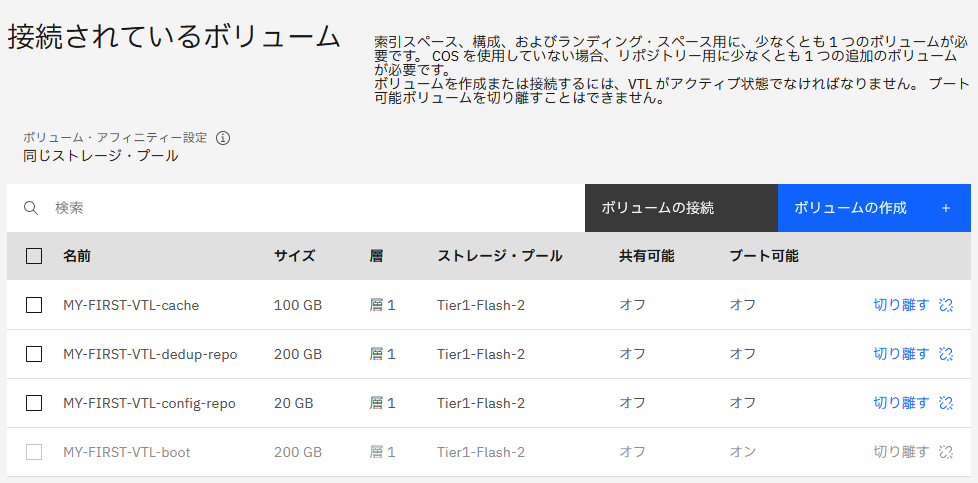Viewport: 978px width, 483px height.
Task: Click 切り離す link for MY-FIRST-VTL-cache
Action: pyautogui.click(x=901, y=305)
